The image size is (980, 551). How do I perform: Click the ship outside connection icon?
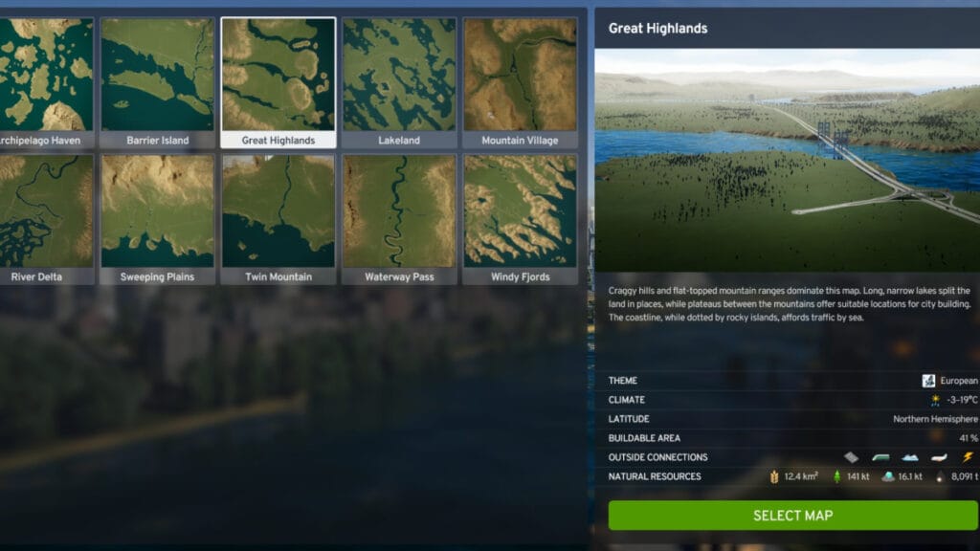[909, 456]
